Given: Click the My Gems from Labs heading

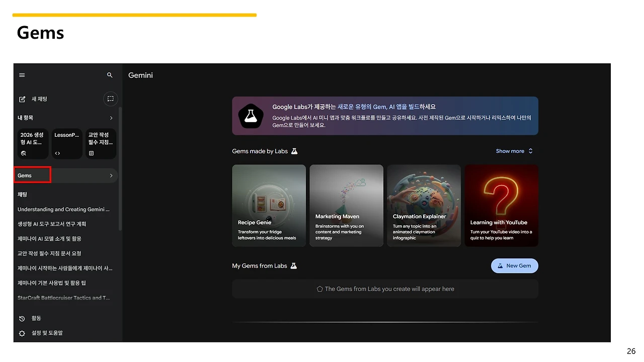Looking at the screenshot, I should pos(259,266).
